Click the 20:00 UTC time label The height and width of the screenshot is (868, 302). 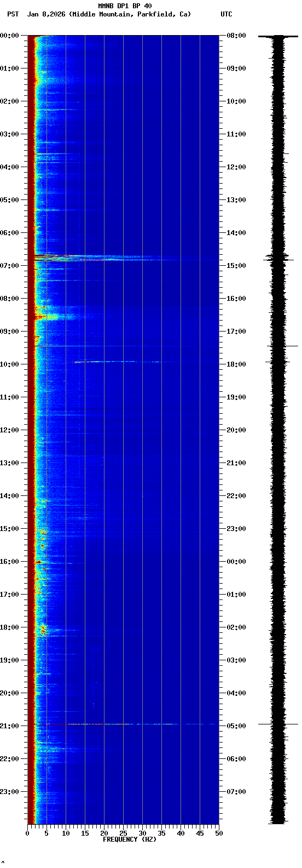236,430
